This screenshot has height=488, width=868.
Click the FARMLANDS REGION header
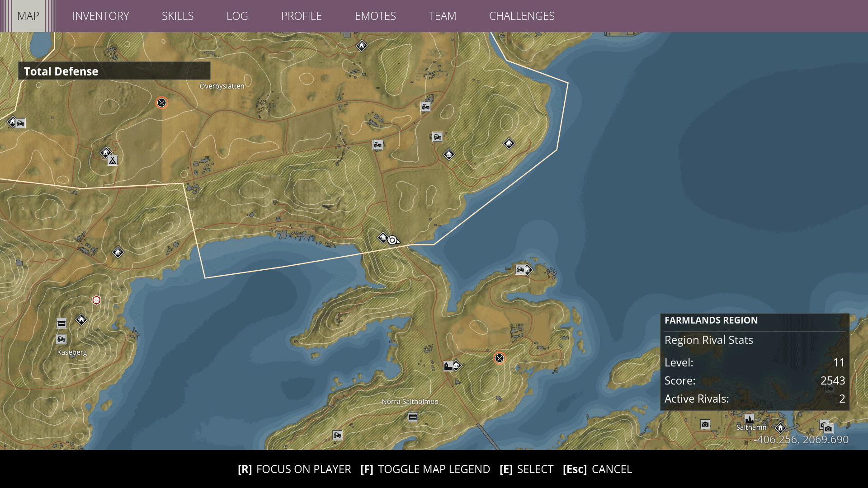tap(711, 320)
